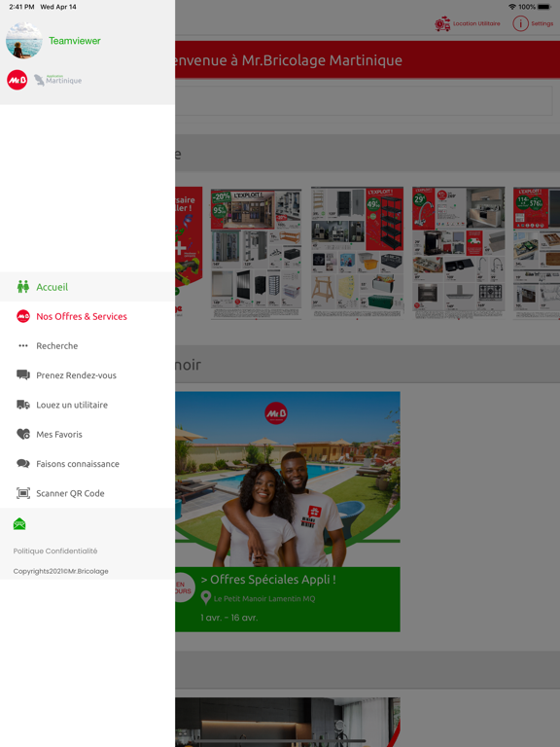Open Mes Favoris
This screenshot has height=747, width=560.
87,435
